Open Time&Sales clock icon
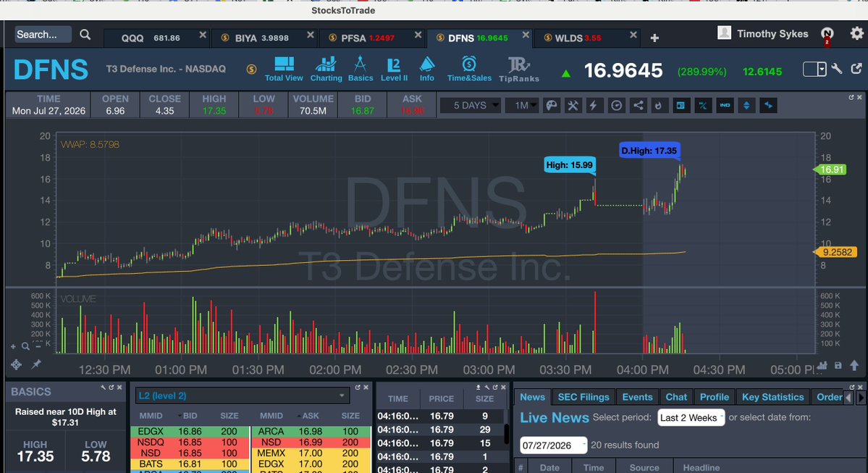 pyautogui.click(x=469, y=70)
